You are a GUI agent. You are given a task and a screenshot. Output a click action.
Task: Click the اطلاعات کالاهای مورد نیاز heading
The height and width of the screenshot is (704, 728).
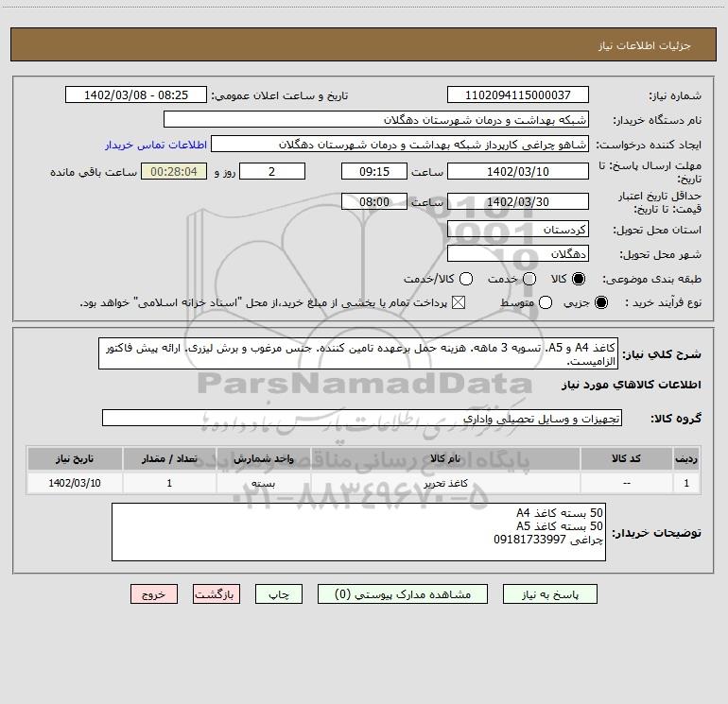(x=631, y=385)
